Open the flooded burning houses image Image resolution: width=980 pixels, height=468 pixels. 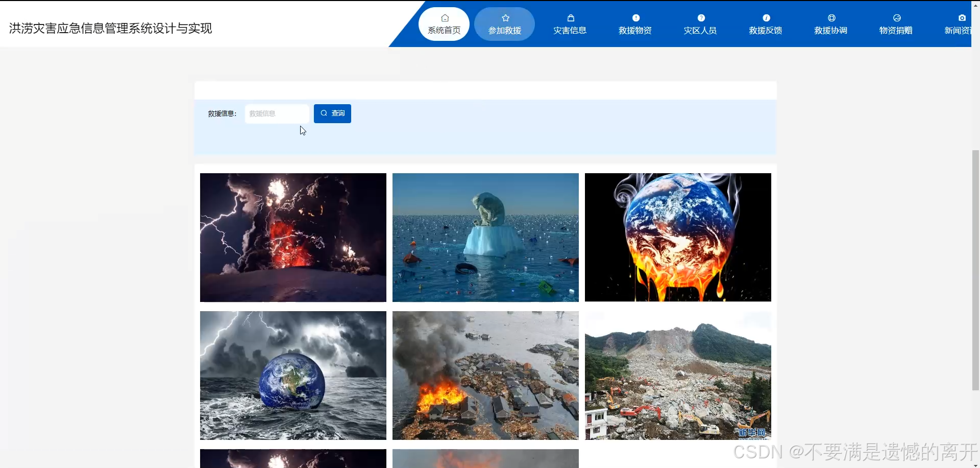[x=485, y=376]
